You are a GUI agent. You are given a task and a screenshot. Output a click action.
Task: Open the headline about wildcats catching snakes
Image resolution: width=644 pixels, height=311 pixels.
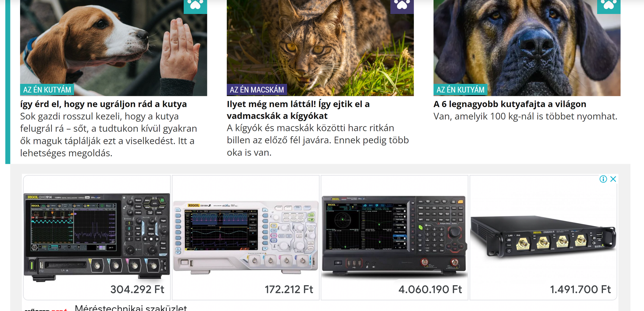[x=298, y=110]
